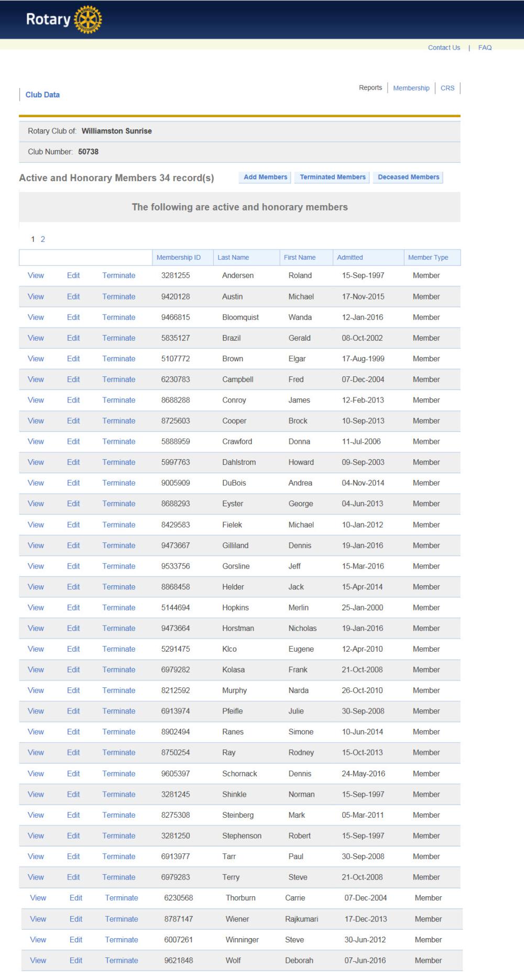Image resolution: width=524 pixels, height=980 pixels.
Task: Open the Reports menu
Action: tap(370, 88)
